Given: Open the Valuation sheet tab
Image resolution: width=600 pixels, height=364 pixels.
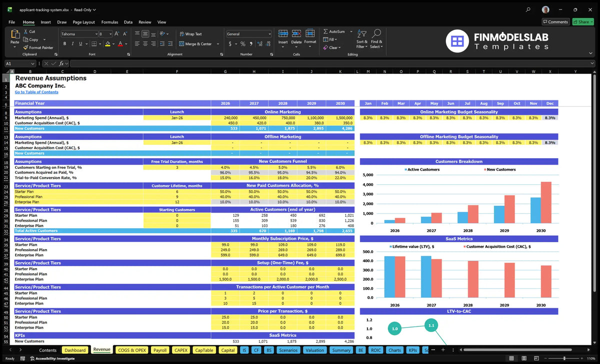Looking at the screenshot, I should coord(314,350).
